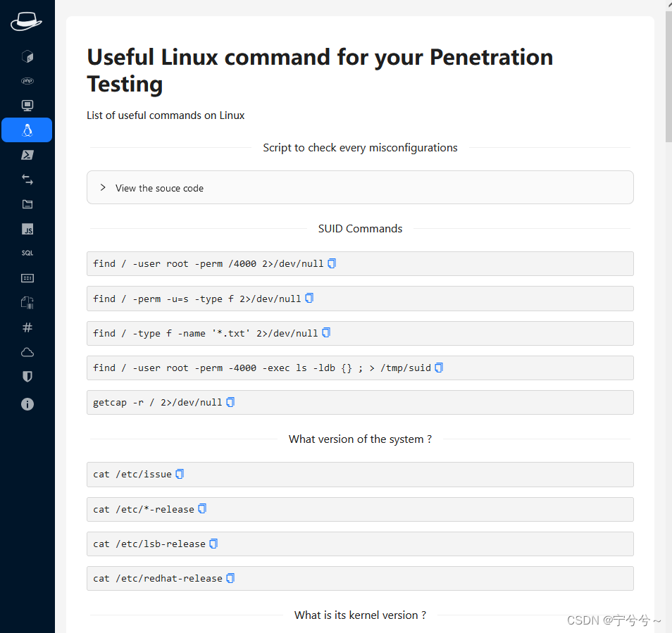Screen dimensions: 672x633
Task: Copy the find '*.txt' files command
Action: click(x=326, y=333)
